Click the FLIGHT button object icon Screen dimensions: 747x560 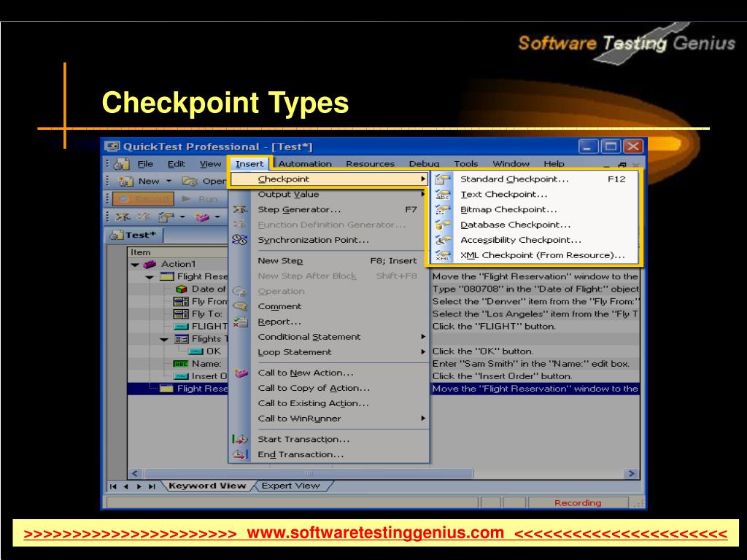tap(181, 327)
